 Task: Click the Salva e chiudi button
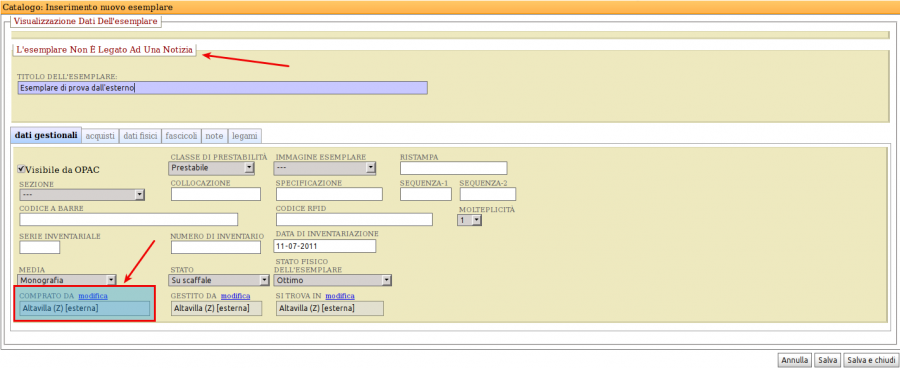tap(871, 360)
